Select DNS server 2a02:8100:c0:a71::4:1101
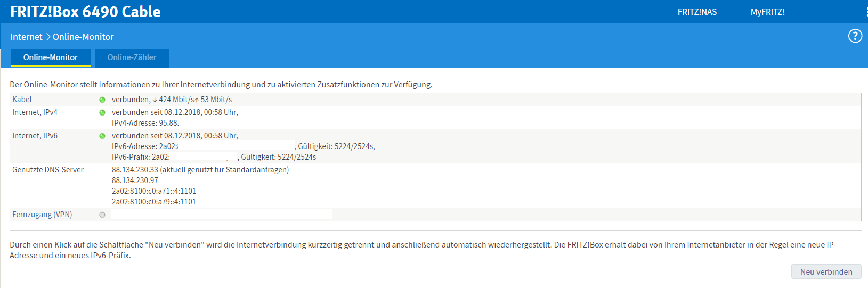868x288 pixels. click(x=154, y=191)
